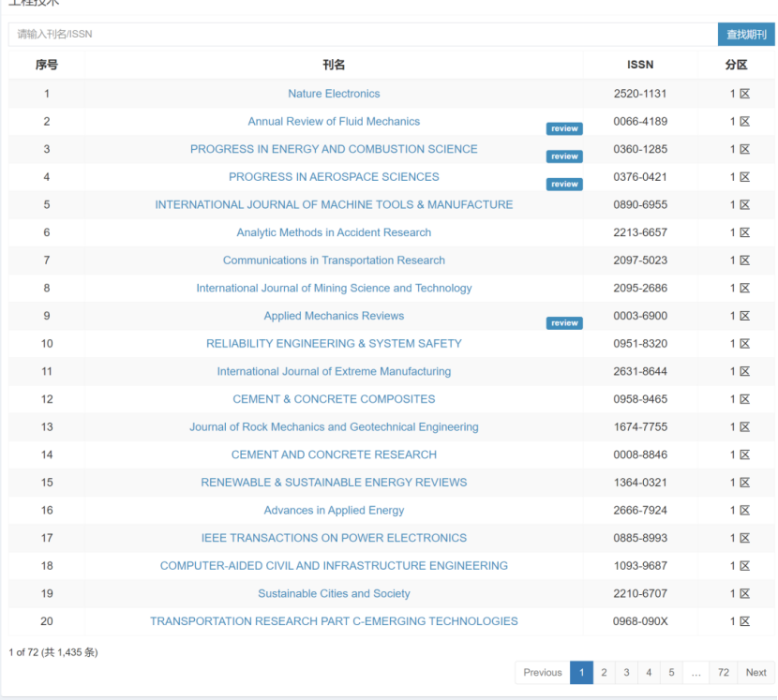
Task: Go to page 2 of results
Action: pyautogui.click(x=604, y=673)
